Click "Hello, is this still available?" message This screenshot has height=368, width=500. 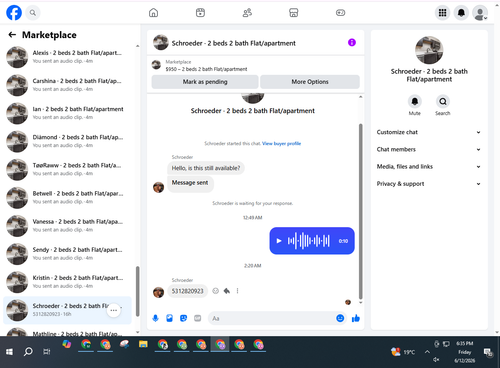[x=206, y=168]
